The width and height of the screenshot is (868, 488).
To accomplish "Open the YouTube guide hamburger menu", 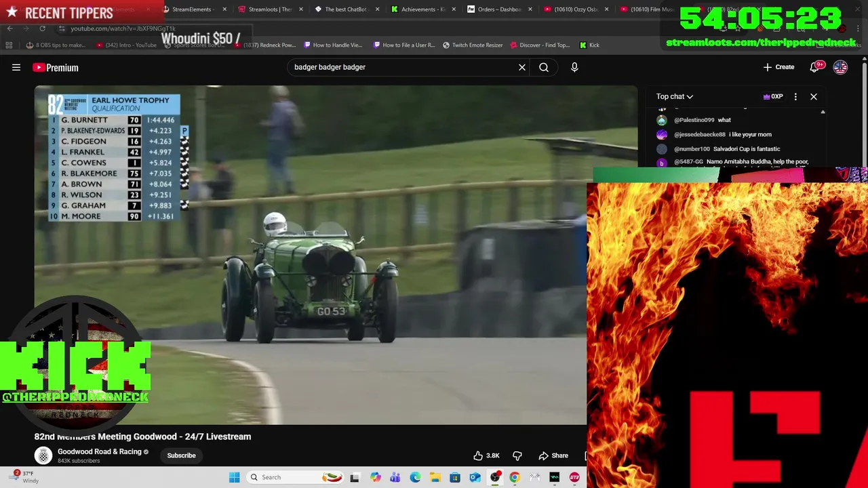I will (x=16, y=67).
